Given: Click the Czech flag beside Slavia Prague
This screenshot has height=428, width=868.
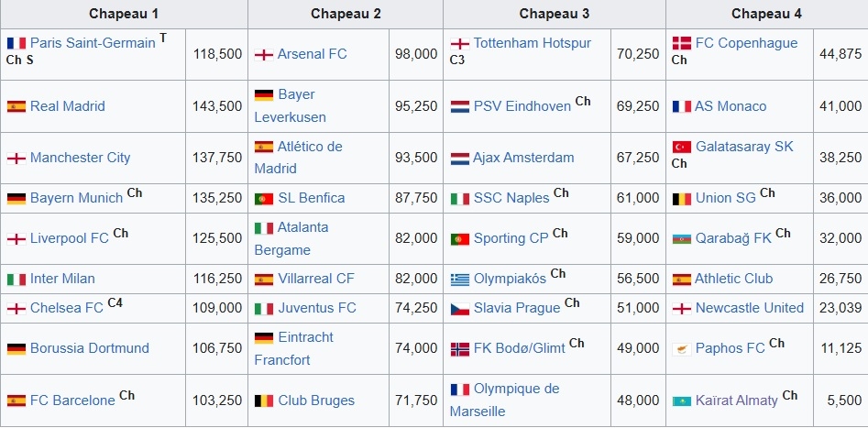Looking at the screenshot, I should pyautogui.click(x=459, y=309).
